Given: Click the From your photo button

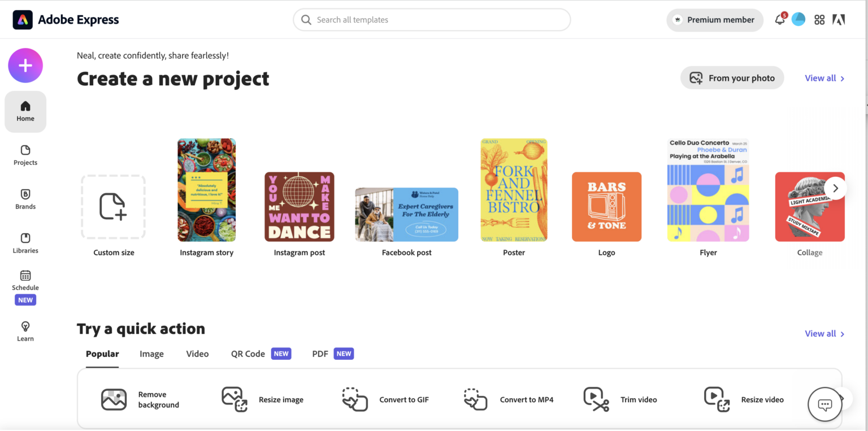Looking at the screenshot, I should pyautogui.click(x=732, y=77).
